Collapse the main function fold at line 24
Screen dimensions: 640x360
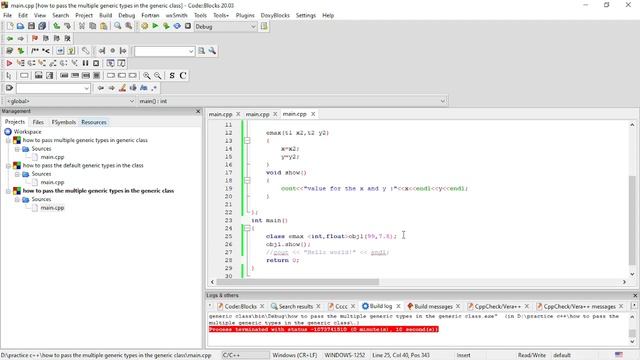click(247, 228)
